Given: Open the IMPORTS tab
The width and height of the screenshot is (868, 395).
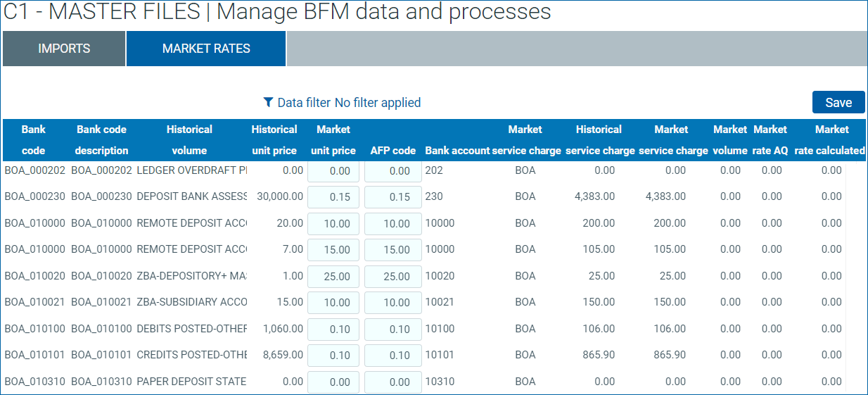Looking at the screenshot, I should 64,49.
